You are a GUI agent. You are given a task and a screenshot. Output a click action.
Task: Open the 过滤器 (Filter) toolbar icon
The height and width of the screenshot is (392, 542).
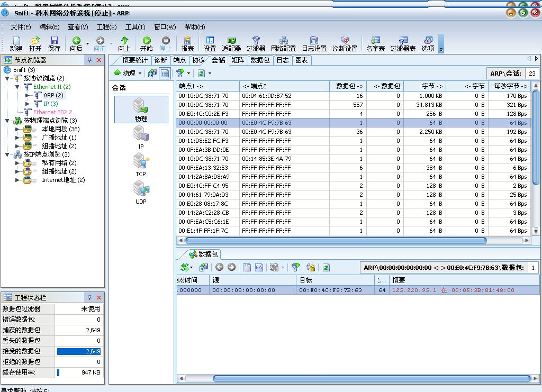[256, 43]
